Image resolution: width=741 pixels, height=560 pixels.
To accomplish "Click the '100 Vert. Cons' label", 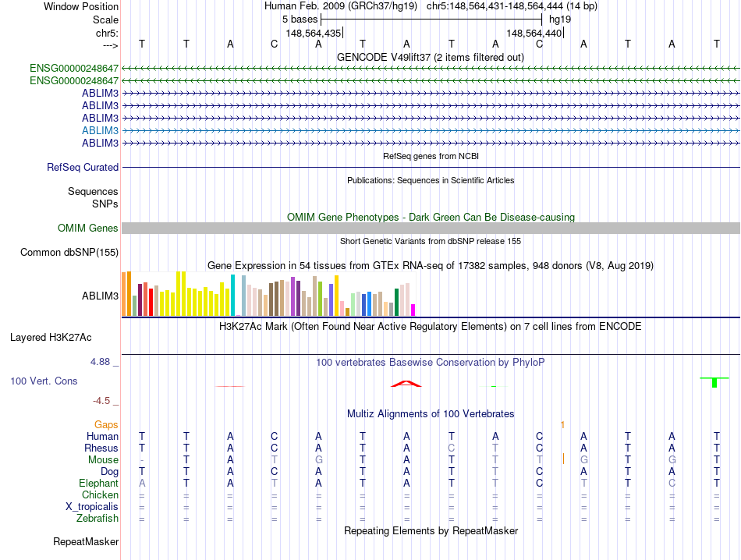I will [x=44, y=381].
